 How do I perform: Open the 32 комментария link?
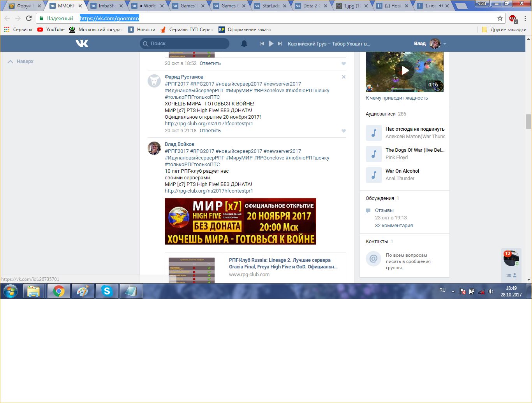[x=394, y=226]
